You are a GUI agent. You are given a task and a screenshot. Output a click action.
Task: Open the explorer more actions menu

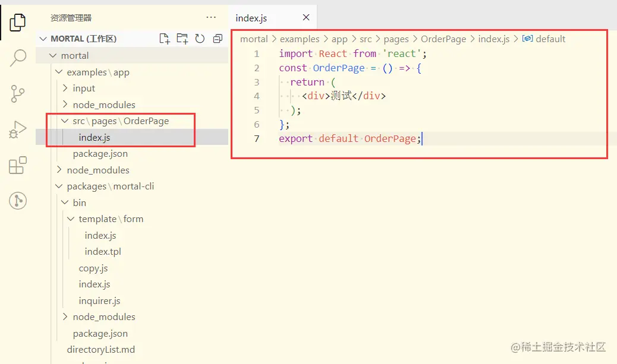coord(211,17)
